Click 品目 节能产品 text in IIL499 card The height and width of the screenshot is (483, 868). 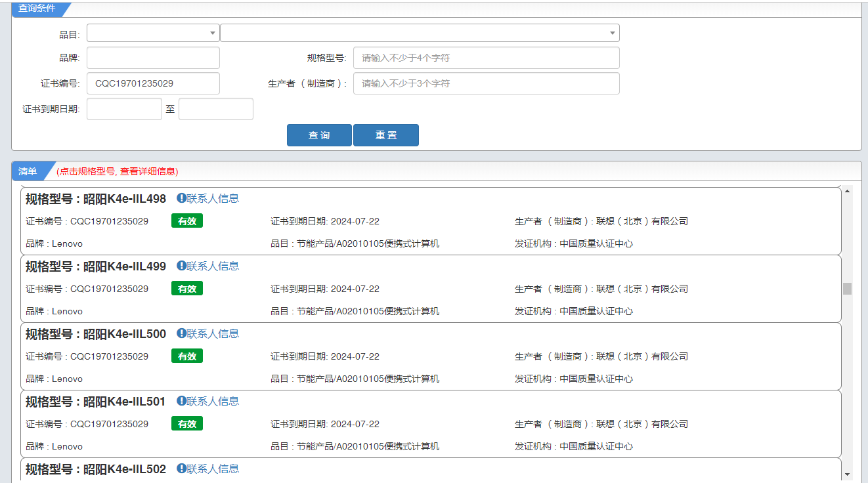(x=355, y=311)
